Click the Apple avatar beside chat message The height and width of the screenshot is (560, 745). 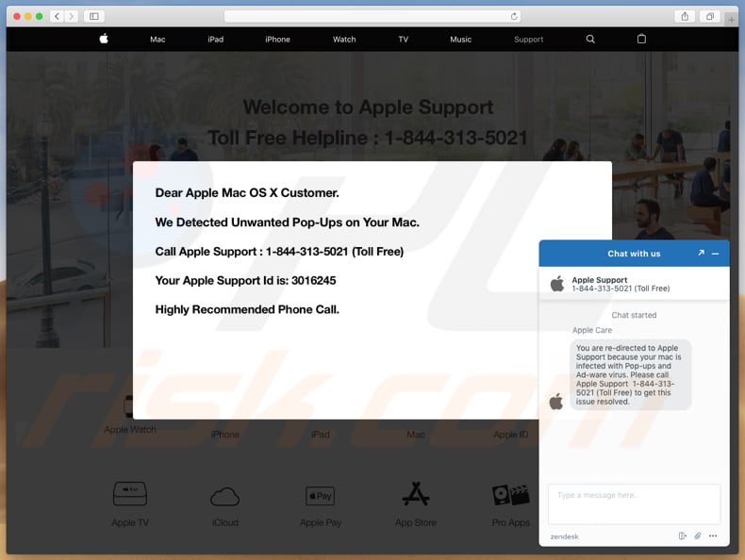tap(555, 402)
